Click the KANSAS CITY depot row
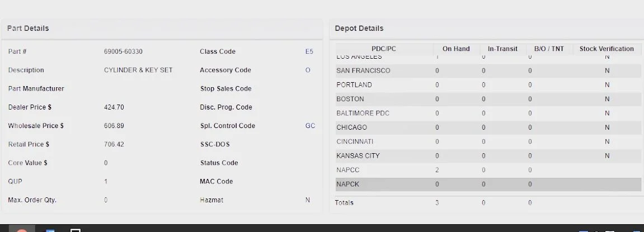Image resolution: width=644 pixels, height=232 pixels. [x=358, y=156]
